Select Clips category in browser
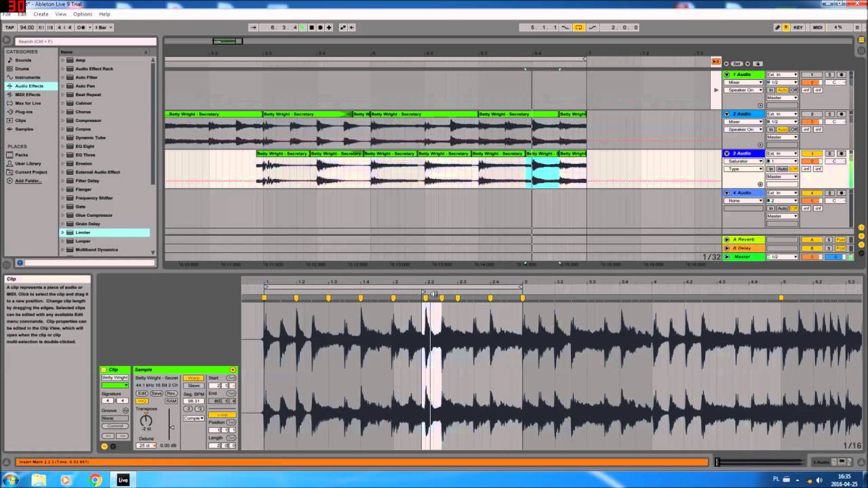This screenshot has width=868, height=488. tap(20, 121)
